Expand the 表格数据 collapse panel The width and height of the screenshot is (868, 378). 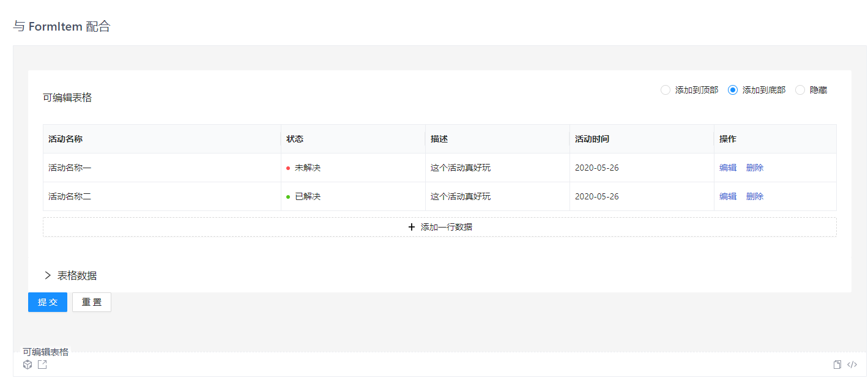click(x=70, y=275)
